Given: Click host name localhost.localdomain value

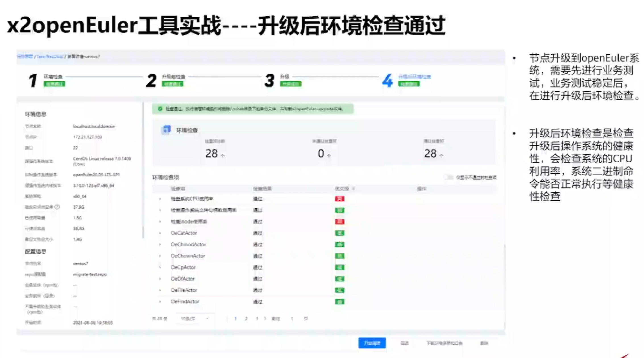Looking at the screenshot, I should tap(94, 126).
